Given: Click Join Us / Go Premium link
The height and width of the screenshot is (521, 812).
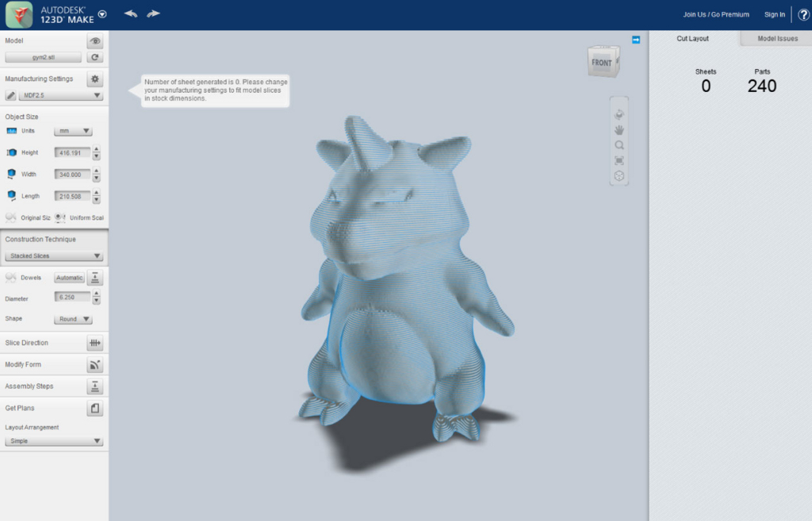Looking at the screenshot, I should click(x=716, y=14).
